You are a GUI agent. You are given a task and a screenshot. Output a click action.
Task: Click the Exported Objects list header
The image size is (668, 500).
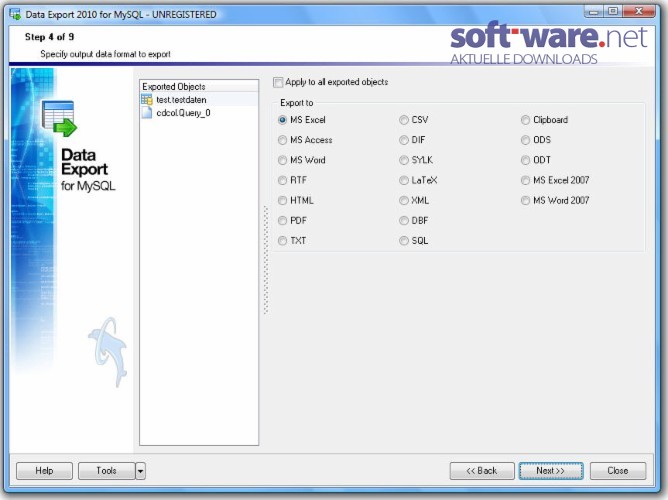199,86
